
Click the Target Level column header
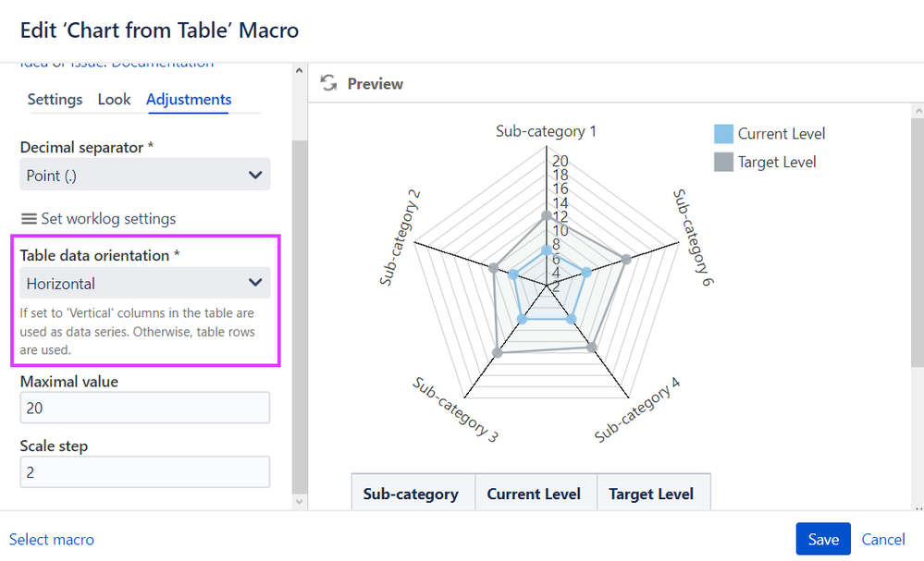tap(651, 494)
